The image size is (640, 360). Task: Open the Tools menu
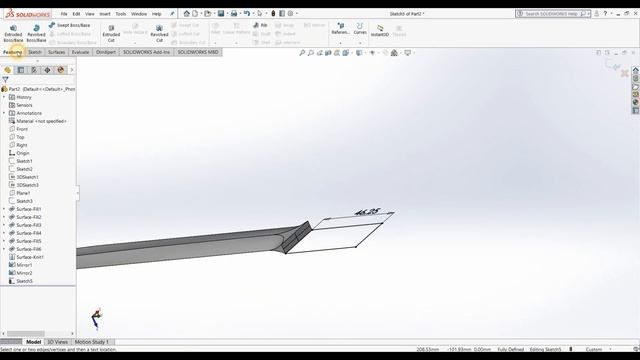121,14
